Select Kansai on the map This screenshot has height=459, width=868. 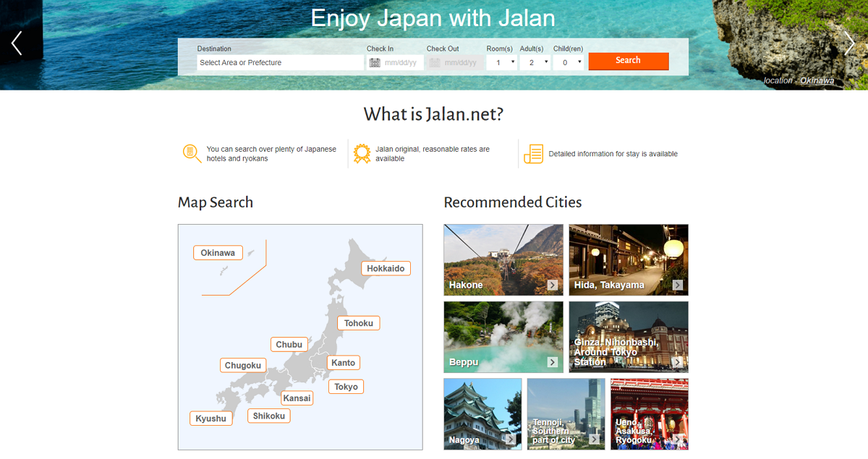(x=297, y=398)
